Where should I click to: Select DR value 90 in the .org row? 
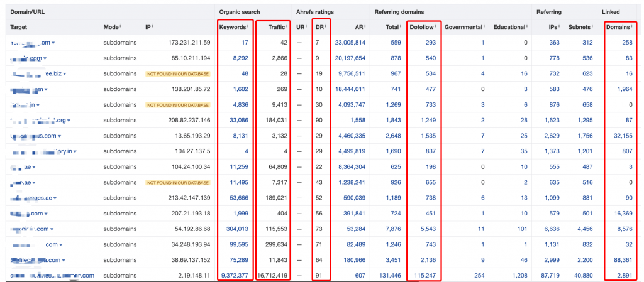(x=319, y=121)
